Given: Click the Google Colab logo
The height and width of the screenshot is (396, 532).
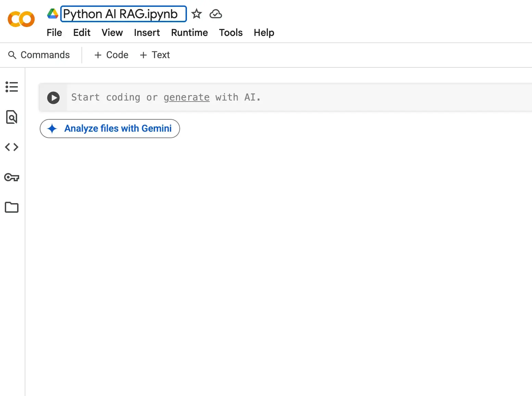Looking at the screenshot, I should tap(21, 19).
